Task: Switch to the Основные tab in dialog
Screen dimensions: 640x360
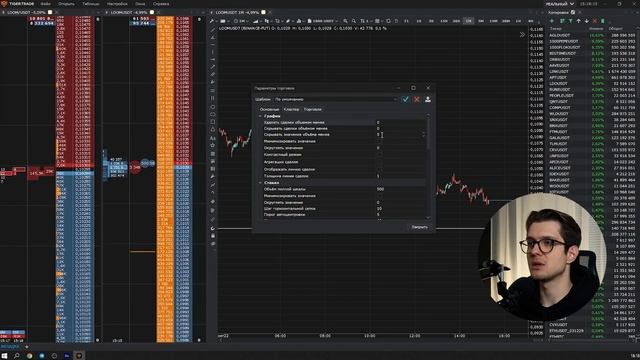Action: [269, 109]
